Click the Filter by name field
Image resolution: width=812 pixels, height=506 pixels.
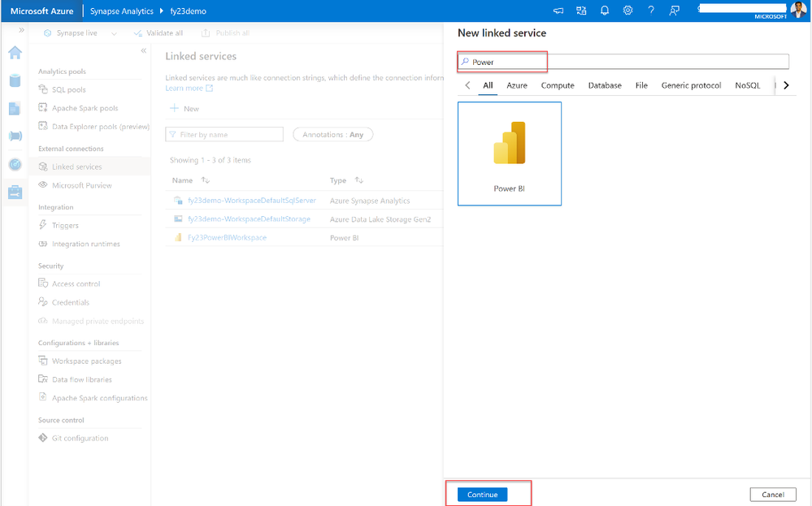(224, 135)
